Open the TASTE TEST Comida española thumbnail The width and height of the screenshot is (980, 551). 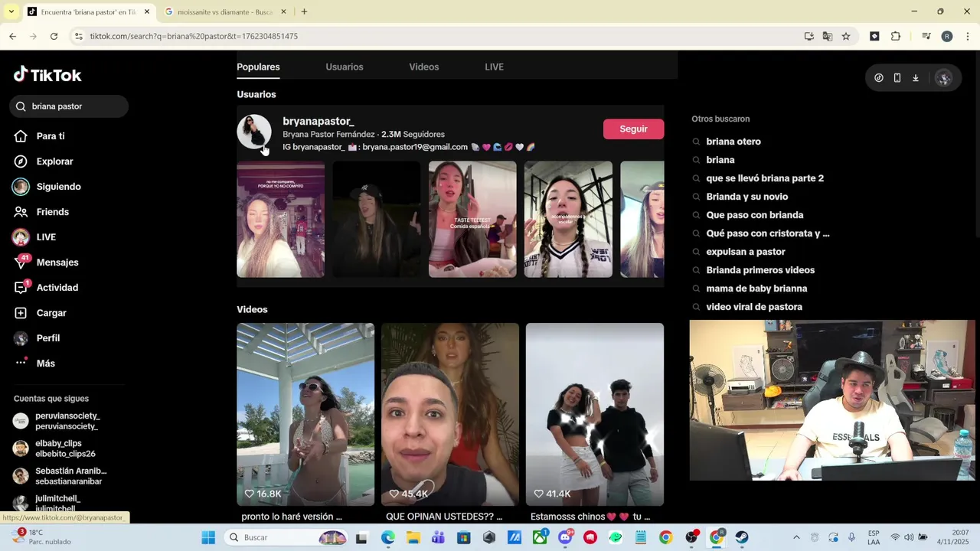[x=472, y=219]
